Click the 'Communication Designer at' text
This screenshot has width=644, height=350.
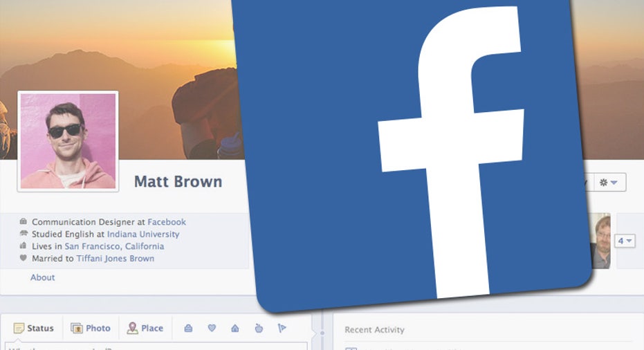(x=89, y=222)
